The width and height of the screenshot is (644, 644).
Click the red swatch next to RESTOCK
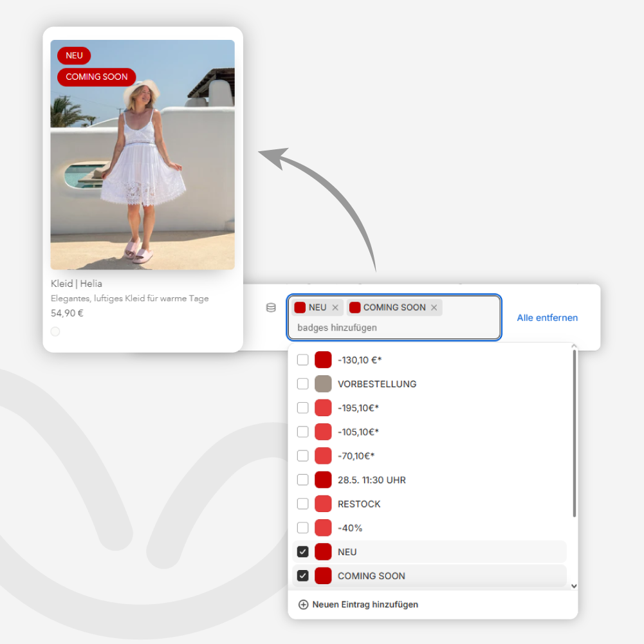pyautogui.click(x=323, y=504)
